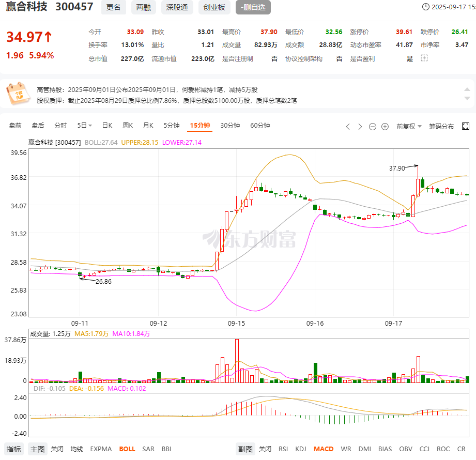Open the 5日 period dropdown
Viewport: 476px width, 460px height.
coord(84,126)
